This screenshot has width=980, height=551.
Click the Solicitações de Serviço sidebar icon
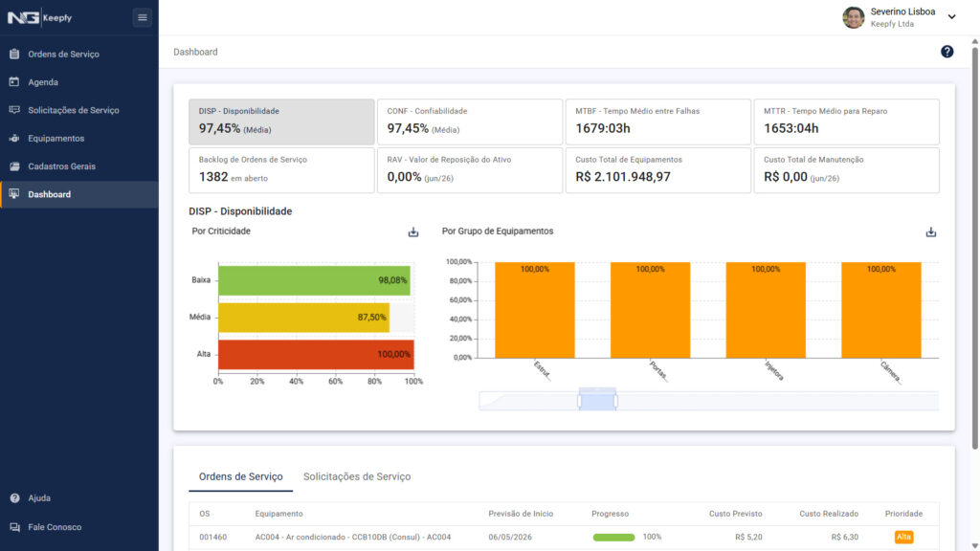pyautogui.click(x=14, y=110)
